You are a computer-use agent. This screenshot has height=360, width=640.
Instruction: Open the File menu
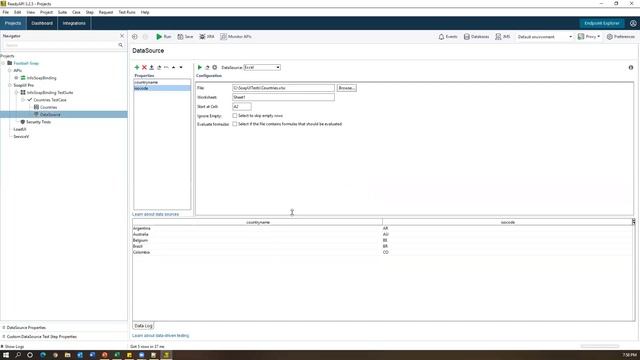tap(5, 12)
